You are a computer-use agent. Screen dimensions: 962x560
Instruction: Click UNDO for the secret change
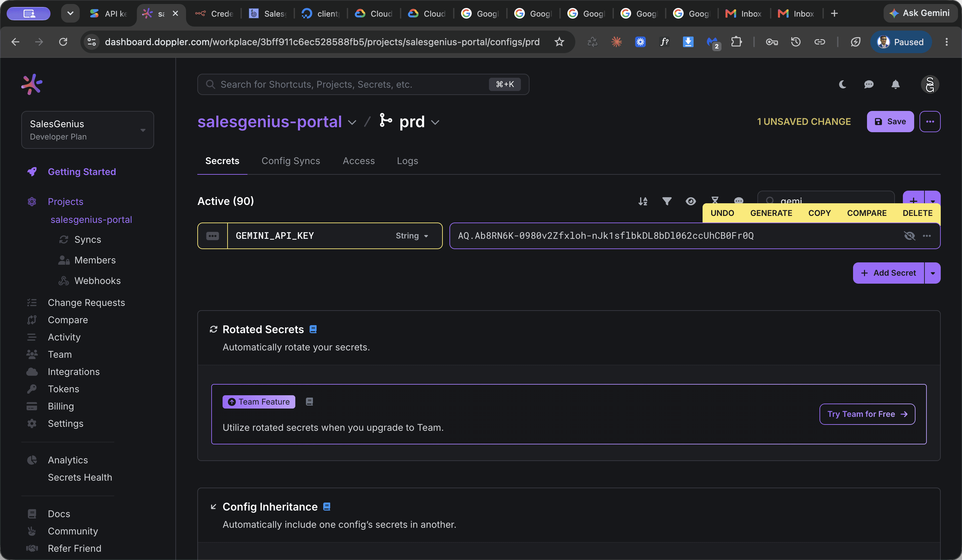tap(722, 213)
